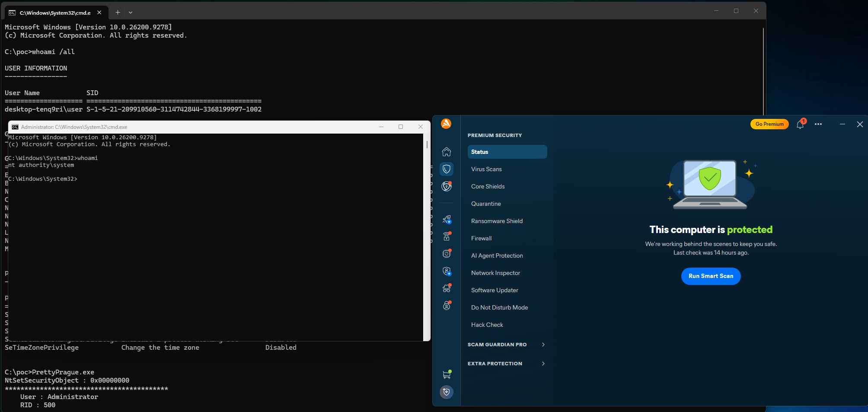The height and width of the screenshot is (412, 868).
Task: Click the 'USER INFORMATION' heading in Terminal
Action: (x=36, y=68)
